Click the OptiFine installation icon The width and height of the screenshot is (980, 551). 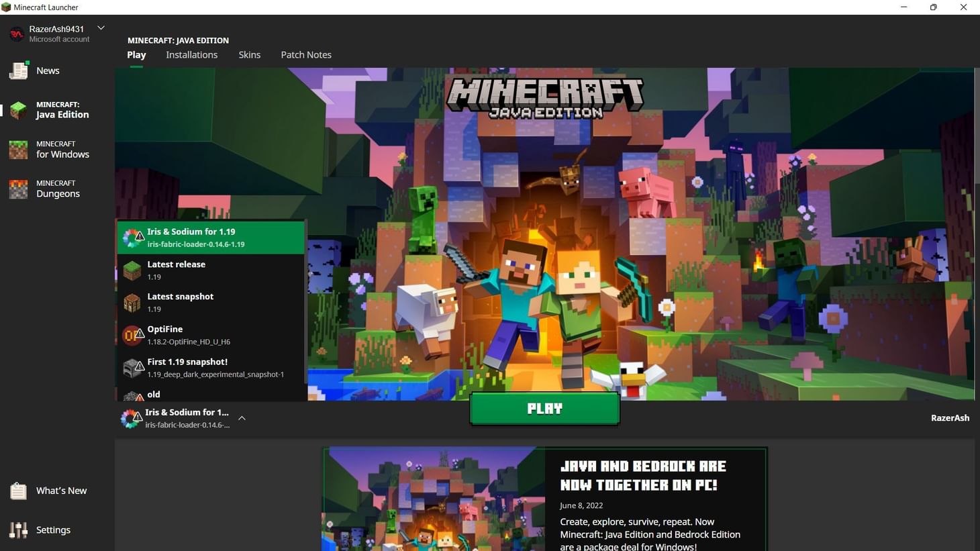(132, 334)
